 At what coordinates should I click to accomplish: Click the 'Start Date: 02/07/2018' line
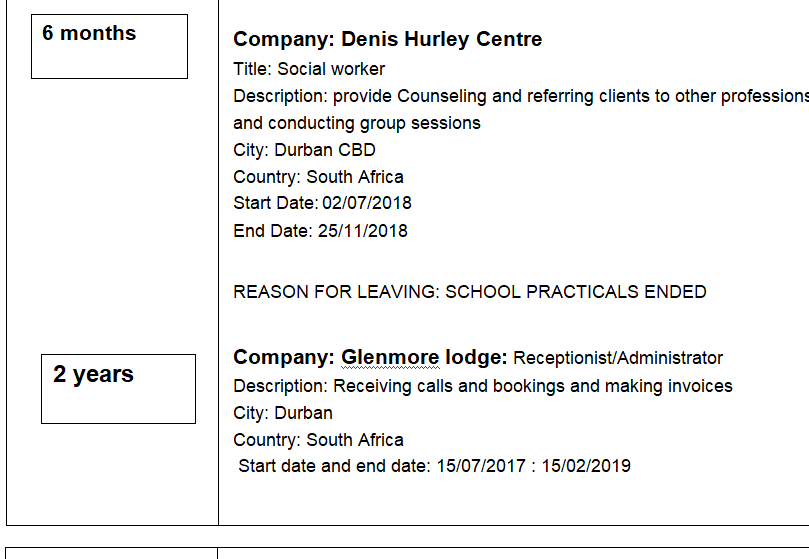[322, 203]
